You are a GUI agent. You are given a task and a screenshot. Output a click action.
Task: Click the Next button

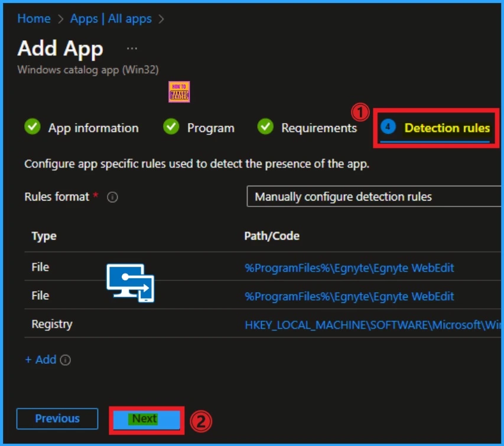[147, 419]
